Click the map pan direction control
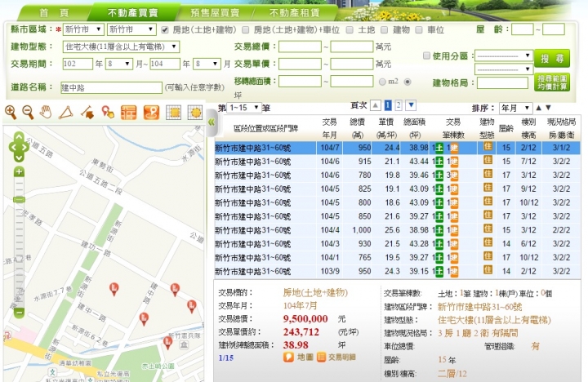Screen dimensions: 588x382 pos(18,148)
